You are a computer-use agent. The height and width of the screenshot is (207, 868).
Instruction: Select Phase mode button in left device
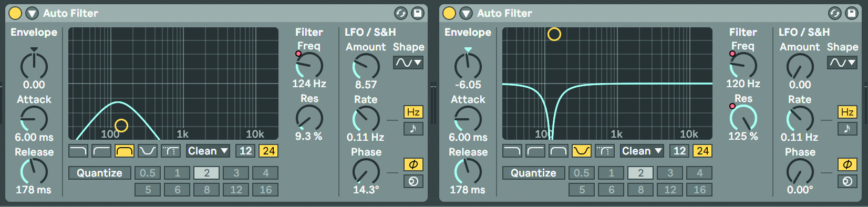click(414, 164)
